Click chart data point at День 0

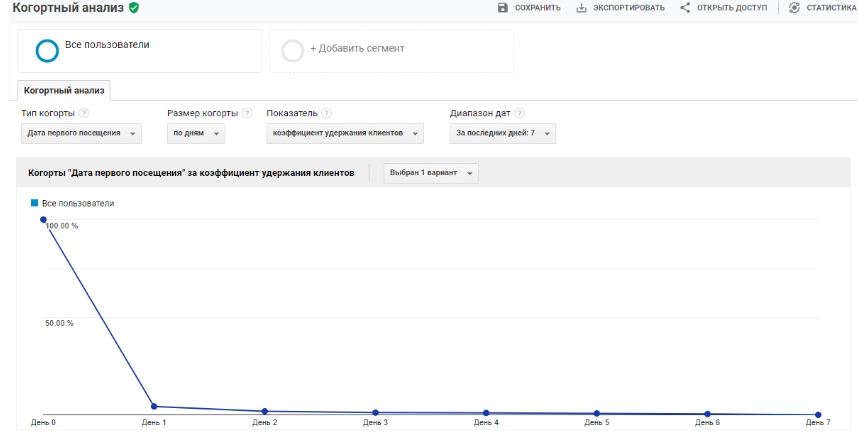pos(43,219)
